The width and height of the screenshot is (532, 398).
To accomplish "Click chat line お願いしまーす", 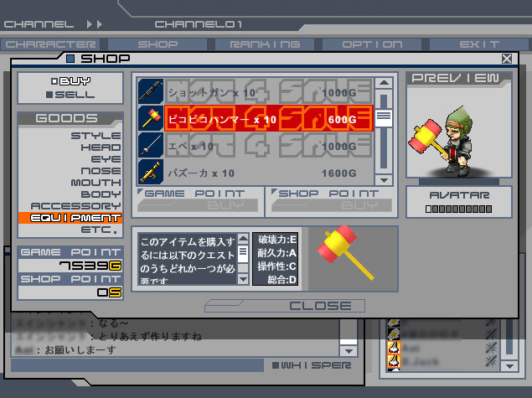I will point(80,349).
